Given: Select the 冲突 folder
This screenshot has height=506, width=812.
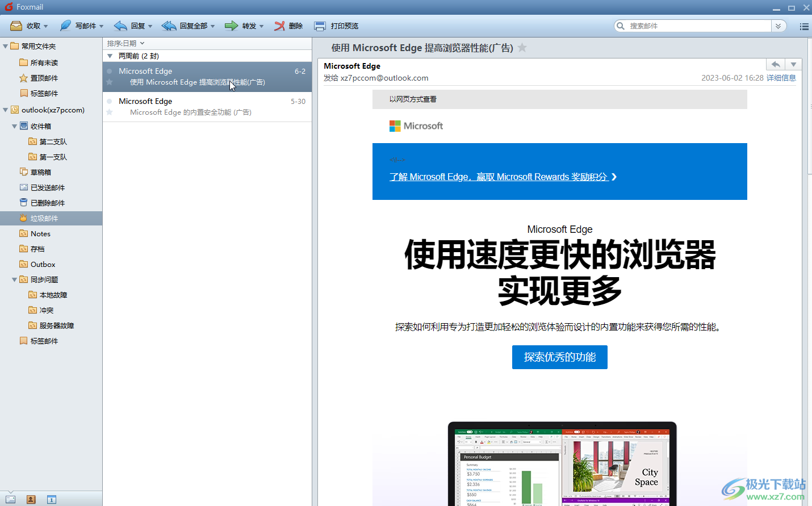Looking at the screenshot, I should click(47, 310).
